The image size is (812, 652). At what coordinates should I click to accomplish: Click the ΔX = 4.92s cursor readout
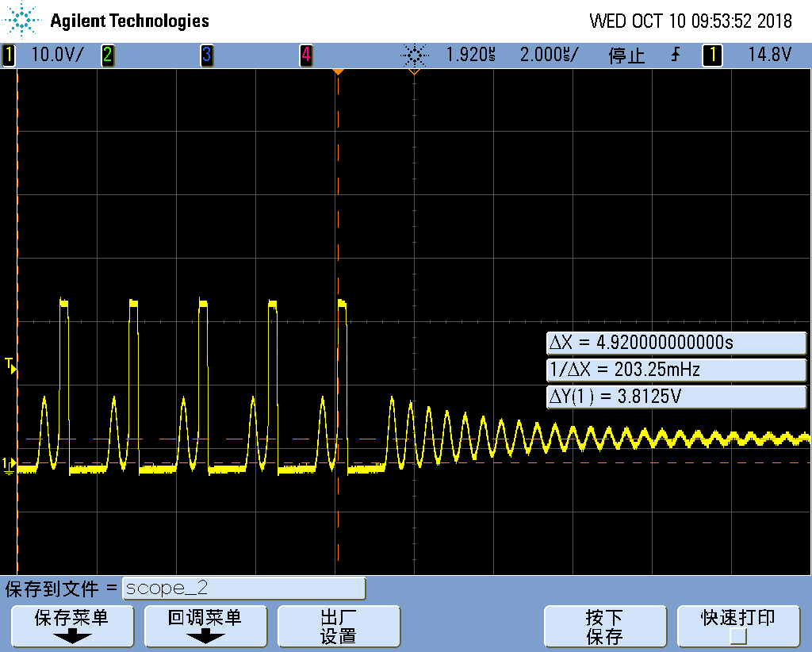click(x=676, y=343)
